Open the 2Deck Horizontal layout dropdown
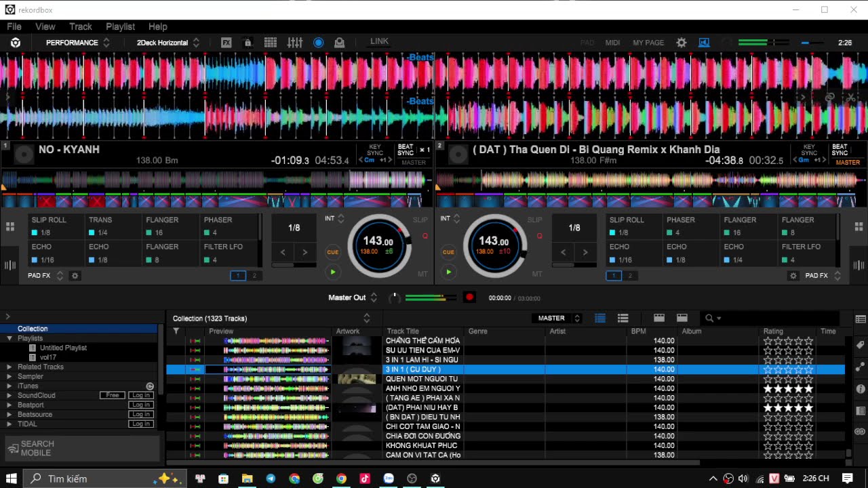The width and height of the screenshot is (868, 488). (x=168, y=43)
